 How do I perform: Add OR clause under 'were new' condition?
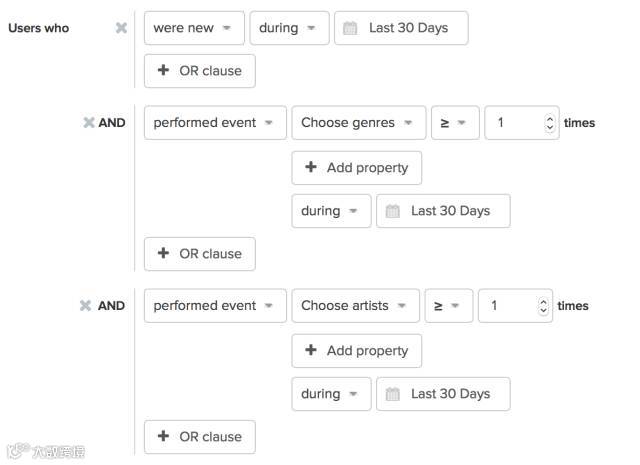click(200, 71)
